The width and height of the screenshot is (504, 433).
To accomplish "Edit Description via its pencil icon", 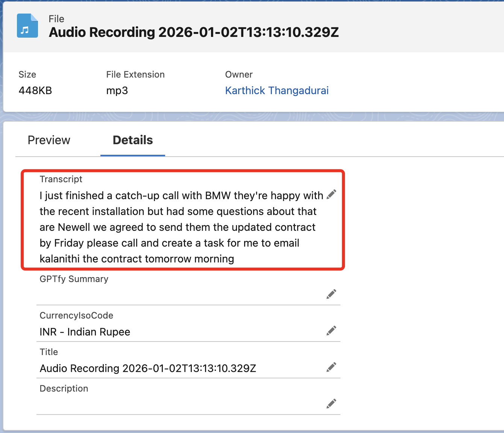I will (x=331, y=404).
